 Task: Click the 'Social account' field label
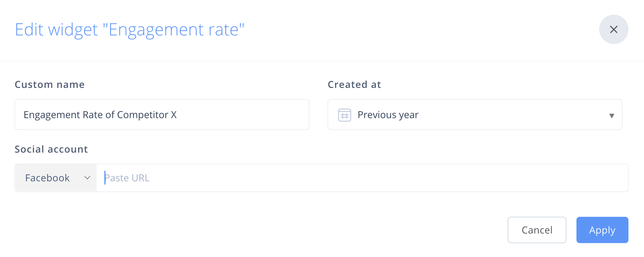coord(51,149)
